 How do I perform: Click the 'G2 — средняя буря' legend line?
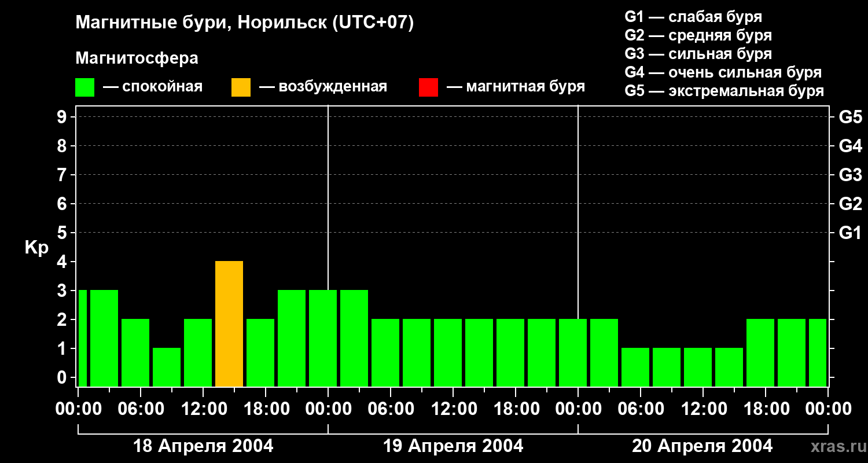click(x=698, y=35)
